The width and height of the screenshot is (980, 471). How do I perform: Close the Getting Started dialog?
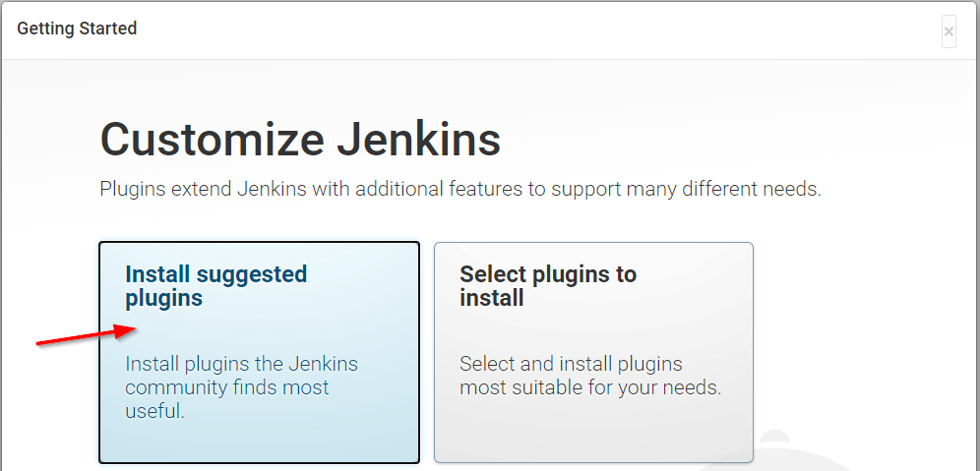[x=949, y=31]
